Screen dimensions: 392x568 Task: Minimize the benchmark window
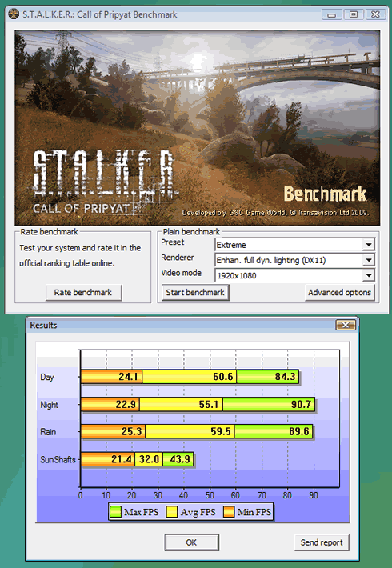pos(331,14)
